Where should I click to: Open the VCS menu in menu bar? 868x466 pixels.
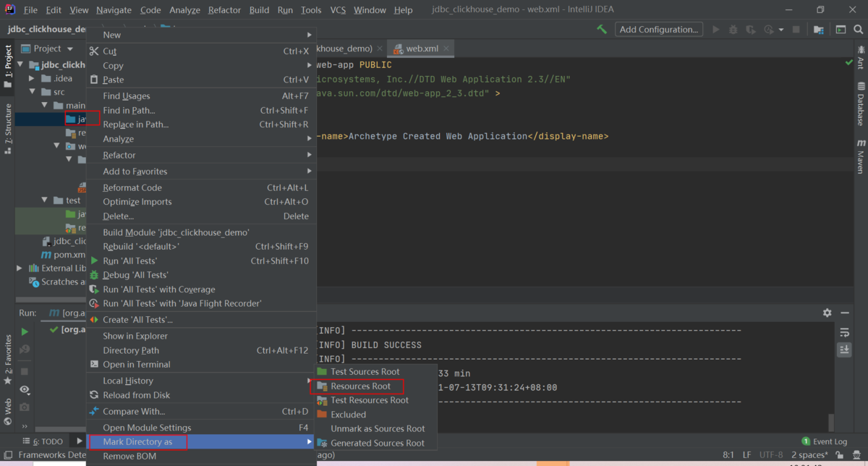pyautogui.click(x=338, y=10)
